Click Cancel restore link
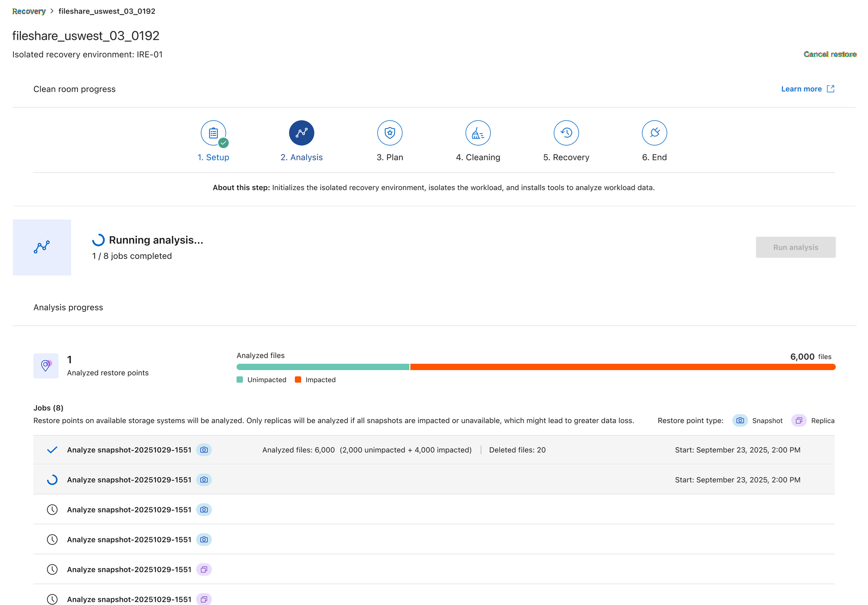This screenshot has width=868, height=605. pyautogui.click(x=830, y=54)
